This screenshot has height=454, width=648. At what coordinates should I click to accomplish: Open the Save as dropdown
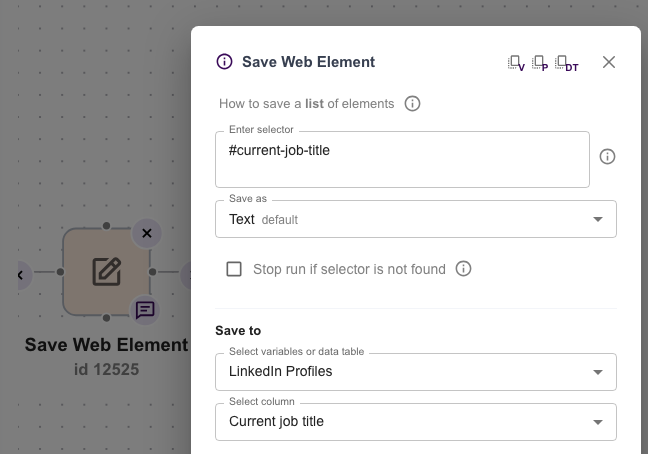tap(415, 219)
